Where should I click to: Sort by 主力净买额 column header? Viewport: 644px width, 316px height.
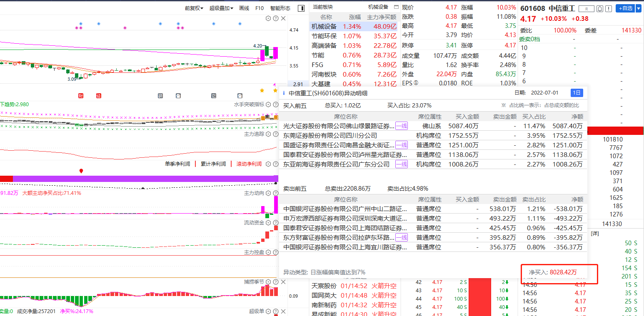tap(382, 17)
